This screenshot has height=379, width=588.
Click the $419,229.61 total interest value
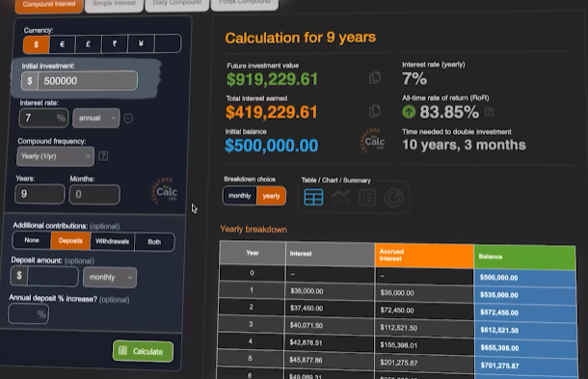click(272, 112)
